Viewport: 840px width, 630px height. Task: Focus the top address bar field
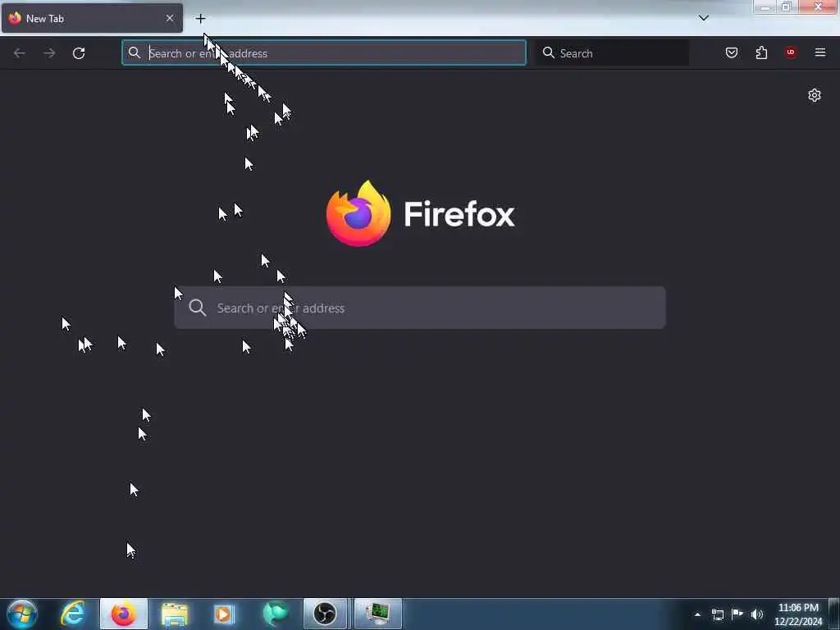[323, 53]
